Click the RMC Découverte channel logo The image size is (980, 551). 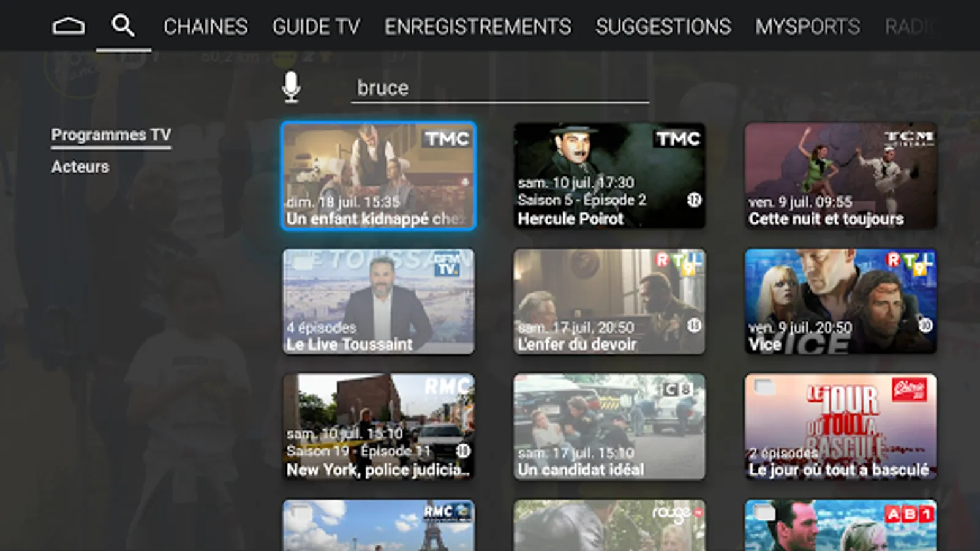pyautogui.click(x=447, y=512)
